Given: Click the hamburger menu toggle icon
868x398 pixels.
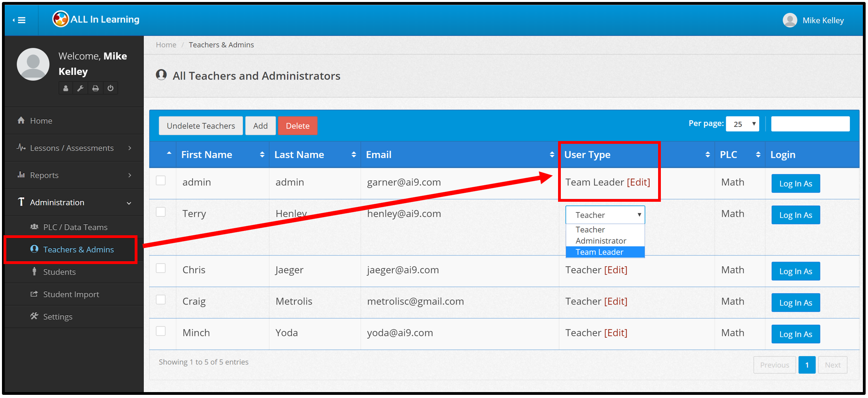Looking at the screenshot, I should 20,20.
